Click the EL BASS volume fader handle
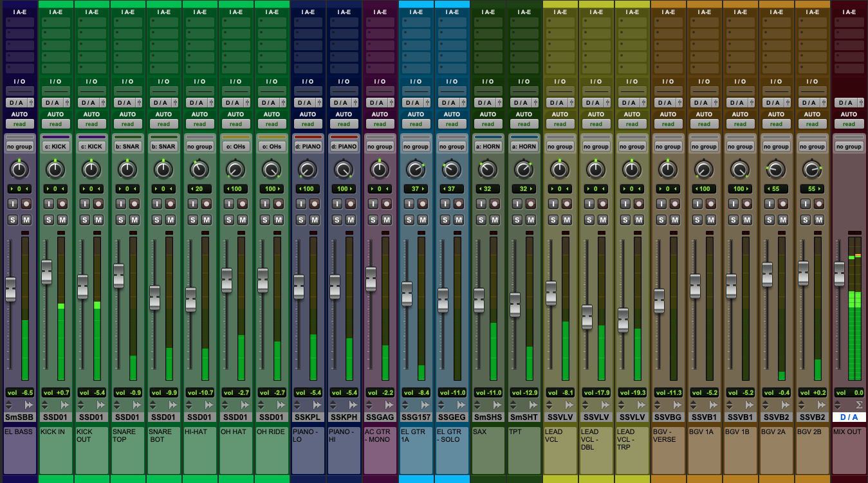Viewport: 868px width, 483px height. click(10, 289)
